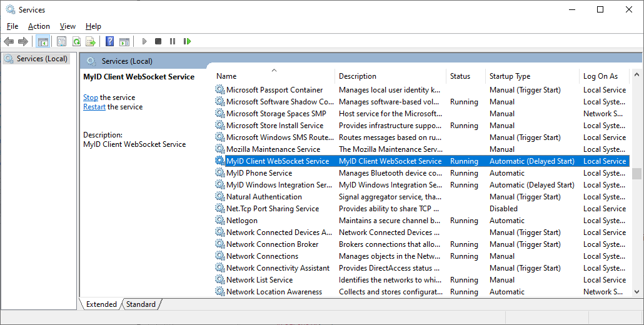644x325 pixels.
Task: Toggle Show/Hide Console Tree toolbar icon
Action: click(x=43, y=41)
